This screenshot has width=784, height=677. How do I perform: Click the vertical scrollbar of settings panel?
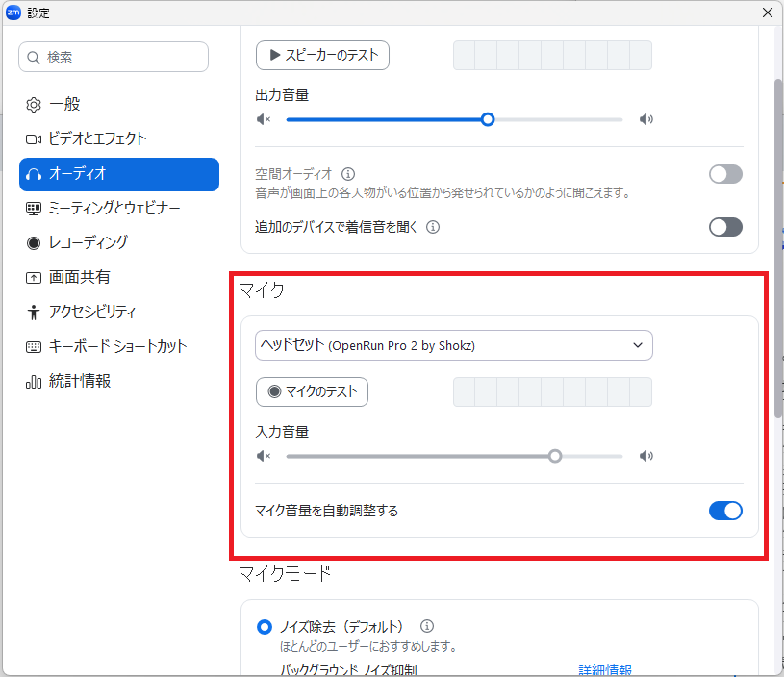pos(778,248)
